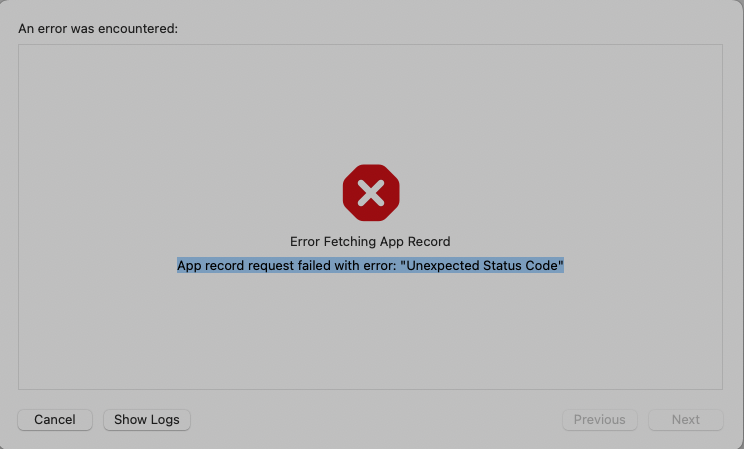
Task: Click empty panel area above the error icon
Action: coord(370,100)
